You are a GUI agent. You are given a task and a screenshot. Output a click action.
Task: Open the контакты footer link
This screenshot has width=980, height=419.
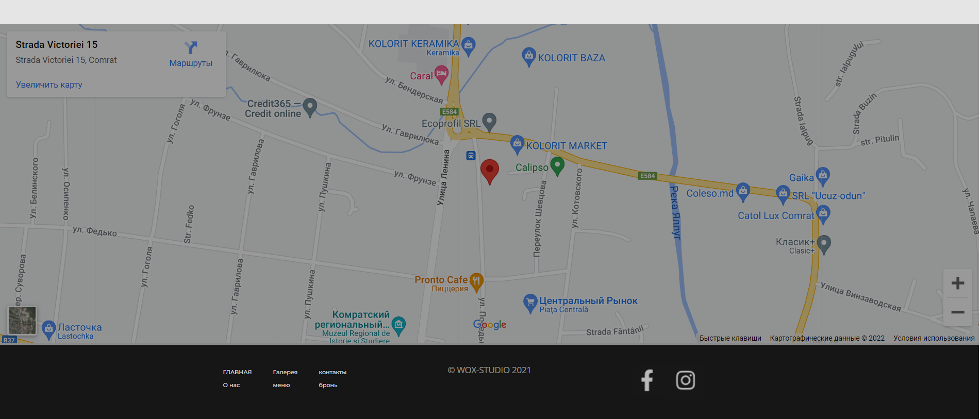(333, 372)
